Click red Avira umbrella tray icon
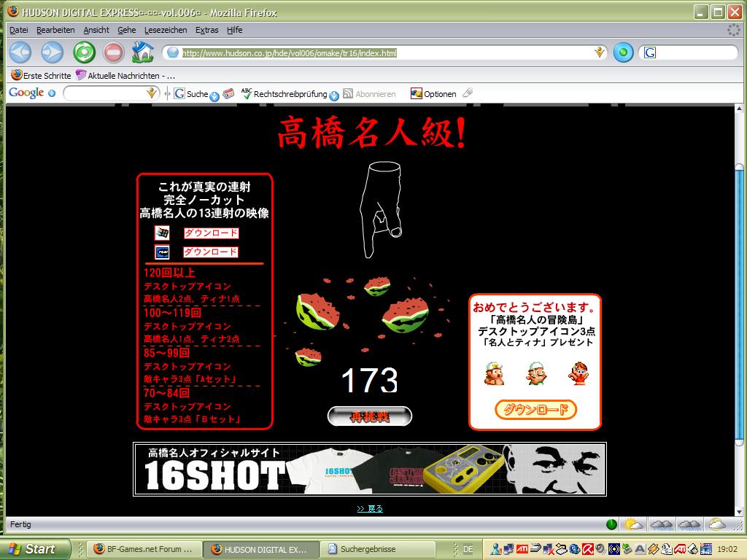Screen dimensions: 747x560 (x=587, y=549)
